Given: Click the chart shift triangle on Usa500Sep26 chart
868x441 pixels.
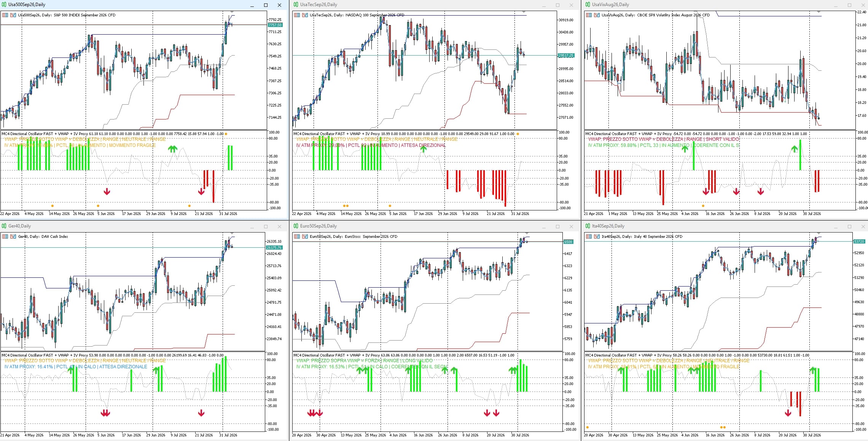Looking at the screenshot, I should (232, 12).
